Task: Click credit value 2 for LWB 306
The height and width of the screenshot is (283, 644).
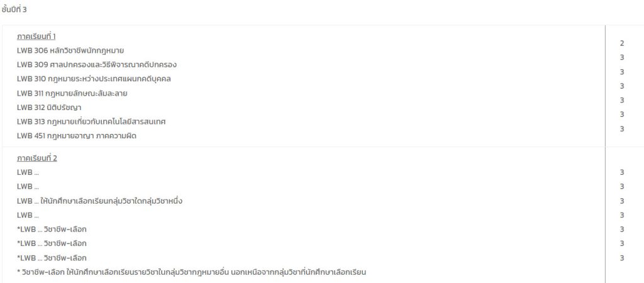Action: (622, 43)
